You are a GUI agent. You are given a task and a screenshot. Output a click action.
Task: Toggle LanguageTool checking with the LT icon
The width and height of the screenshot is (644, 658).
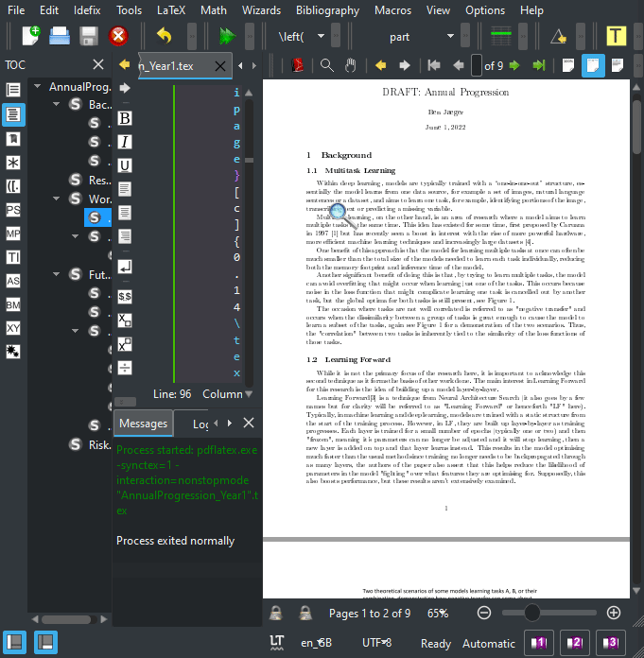point(277,643)
